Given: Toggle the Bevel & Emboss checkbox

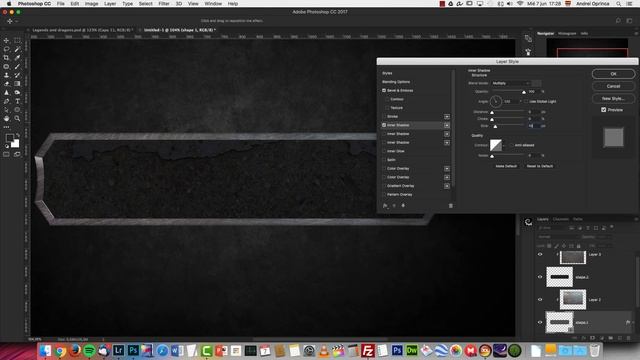Looking at the screenshot, I should point(384,90).
